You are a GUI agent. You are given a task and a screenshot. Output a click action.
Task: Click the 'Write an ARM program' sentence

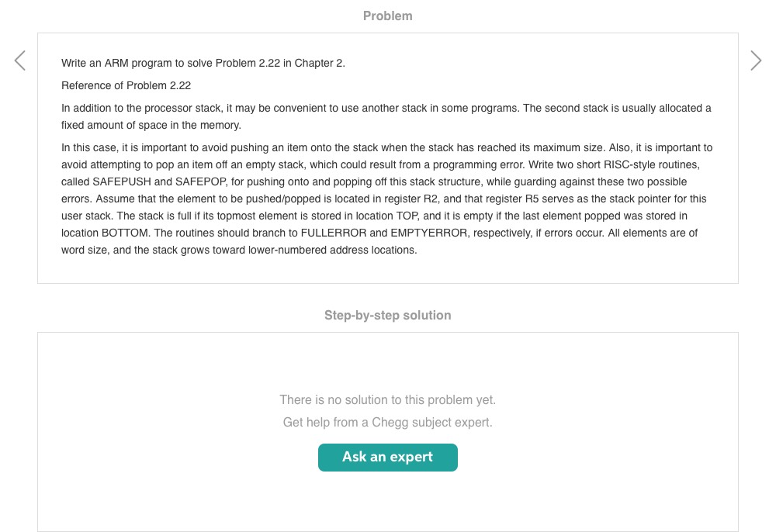(203, 63)
